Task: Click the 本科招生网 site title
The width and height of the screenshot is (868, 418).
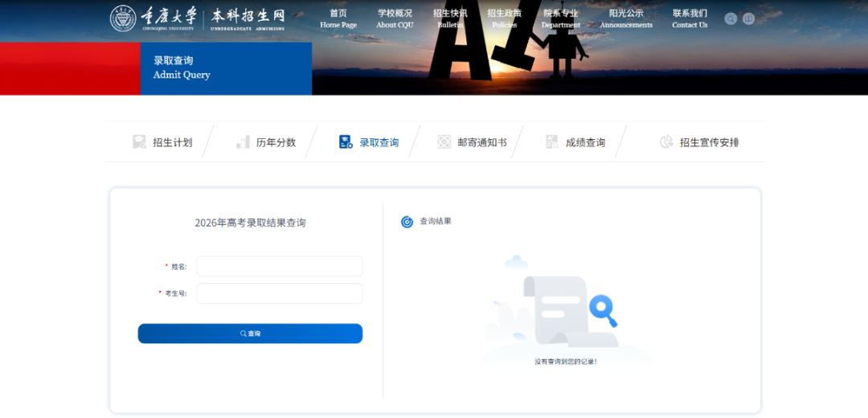Action: [248, 18]
